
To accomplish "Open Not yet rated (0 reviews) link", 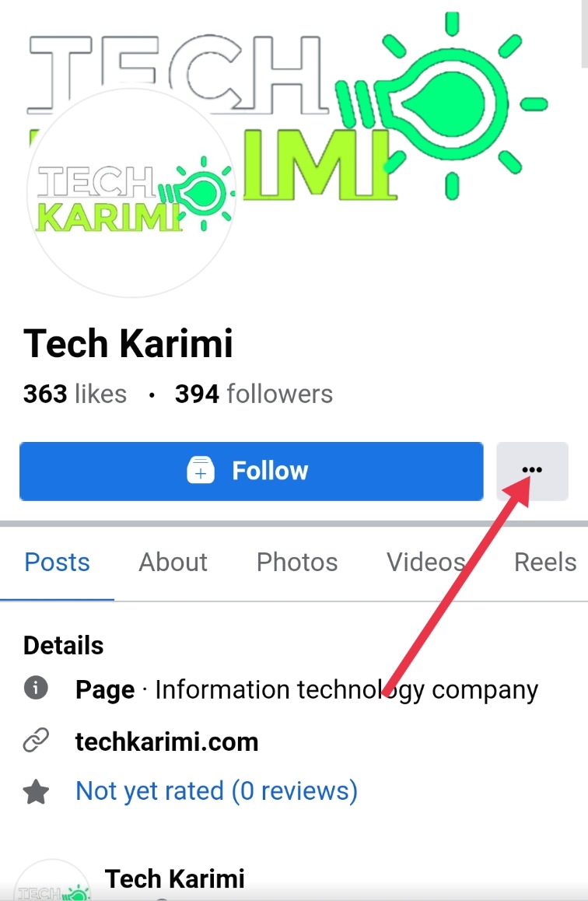I will click(216, 791).
